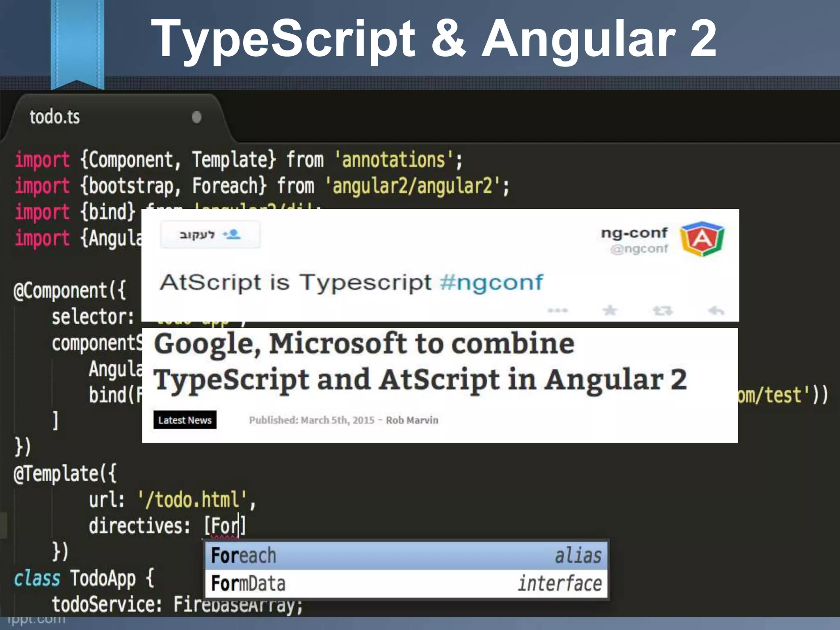Choose Foreach alias autocomplete suggestion
The image size is (840, 630).
point(406,556)
